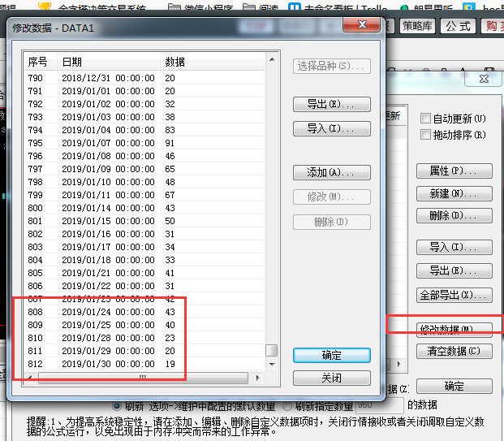Select row 801 dated 2019/01/15

[x=144, y=221]
